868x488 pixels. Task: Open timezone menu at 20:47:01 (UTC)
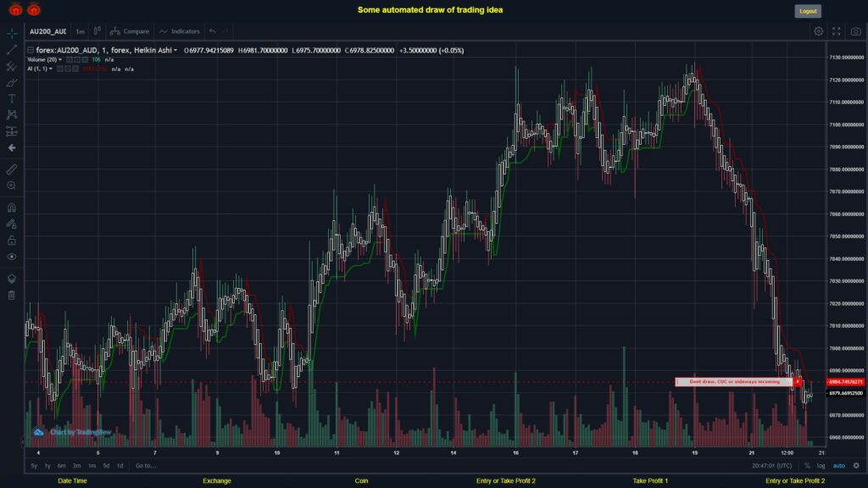pyautogui.click(x=771, y=465)
